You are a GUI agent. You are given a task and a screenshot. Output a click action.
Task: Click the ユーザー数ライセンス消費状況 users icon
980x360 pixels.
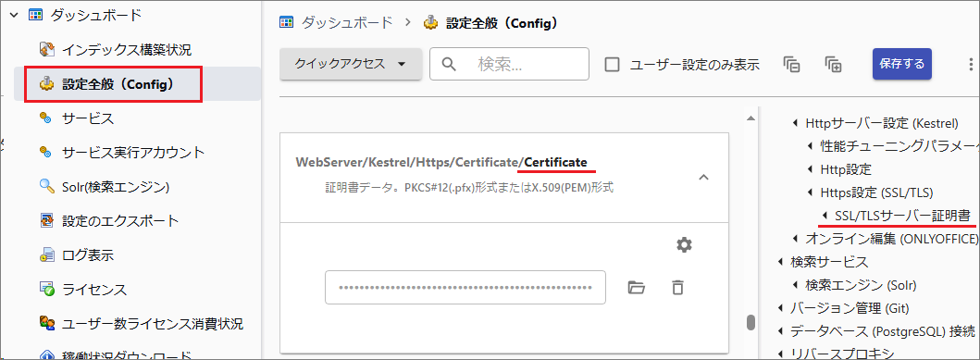coord(46,324)
